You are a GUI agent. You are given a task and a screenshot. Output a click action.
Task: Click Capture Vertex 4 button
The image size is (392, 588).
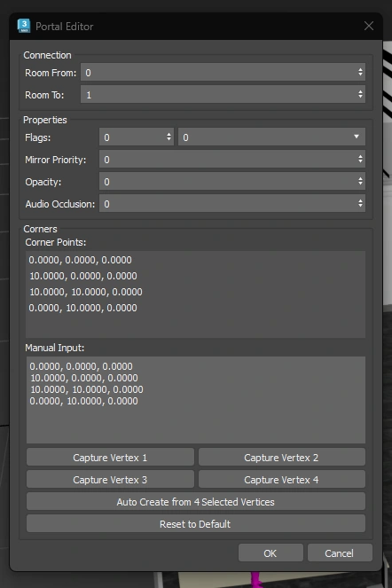[x=282, y=479]
